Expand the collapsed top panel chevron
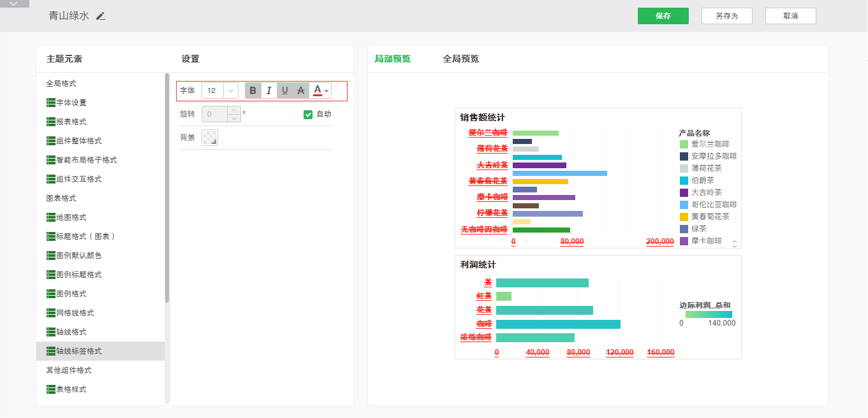868x418 pixels. [x=14, y=4]
